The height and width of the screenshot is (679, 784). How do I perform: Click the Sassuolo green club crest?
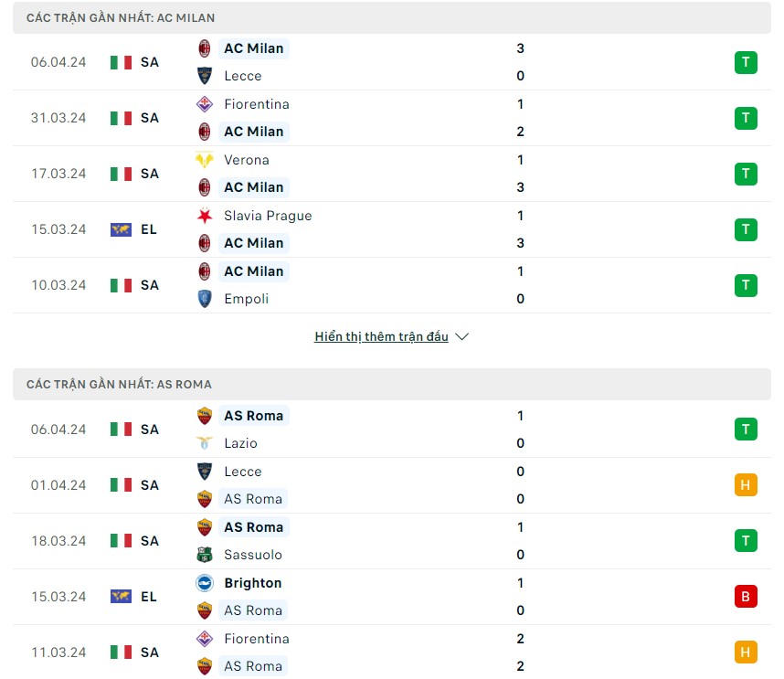click(206, 555)
